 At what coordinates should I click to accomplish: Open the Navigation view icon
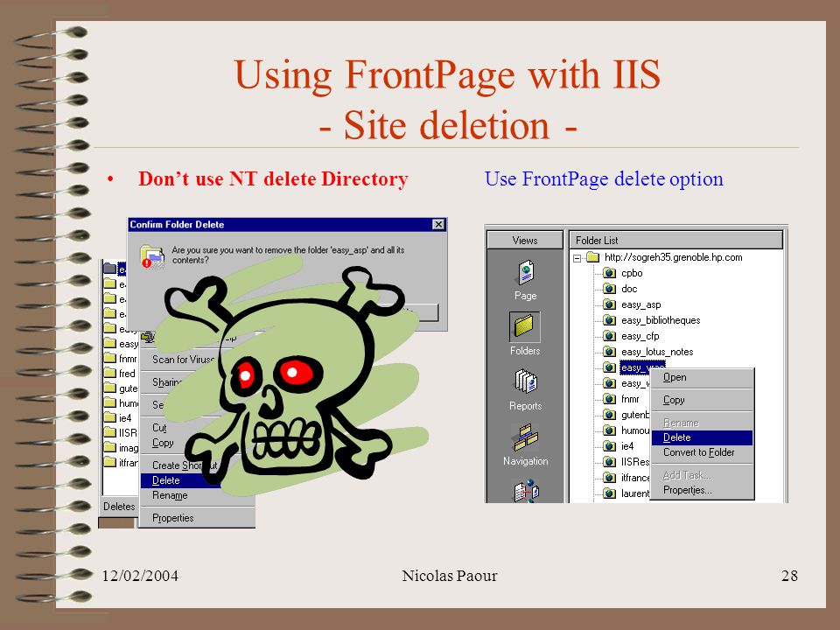coord(525,437)
